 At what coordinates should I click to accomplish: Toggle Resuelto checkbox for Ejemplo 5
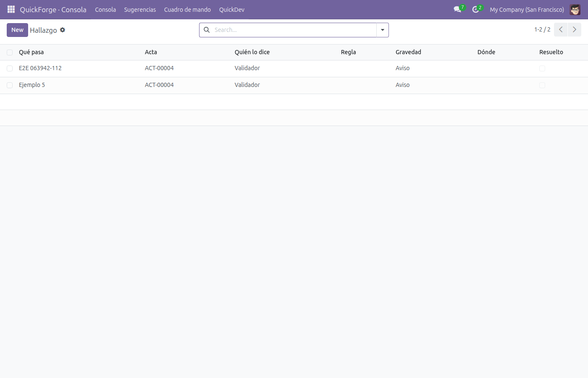pos(542,85)
